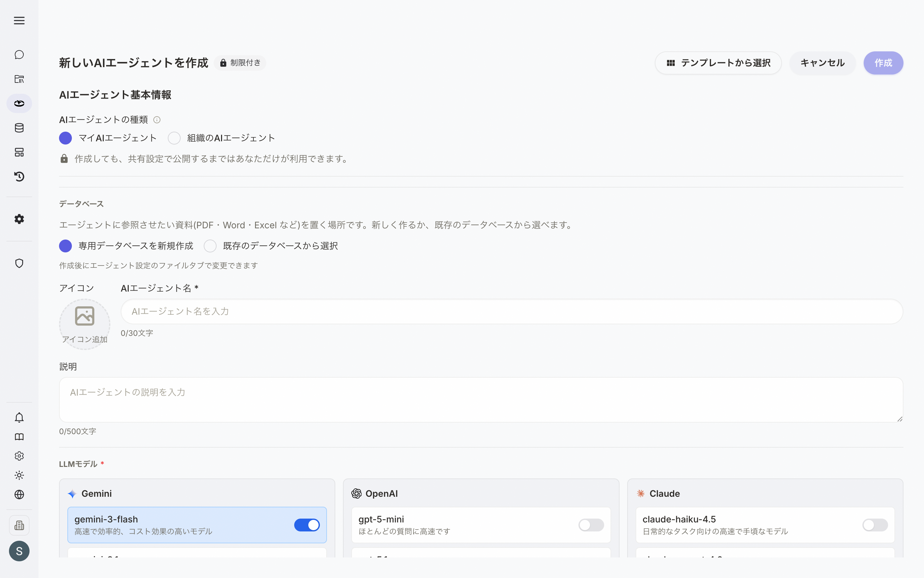Viewport: 924px width, 578px height.
Task: Open the history clock icon in the sidebar
Action: tap(19, 177)
